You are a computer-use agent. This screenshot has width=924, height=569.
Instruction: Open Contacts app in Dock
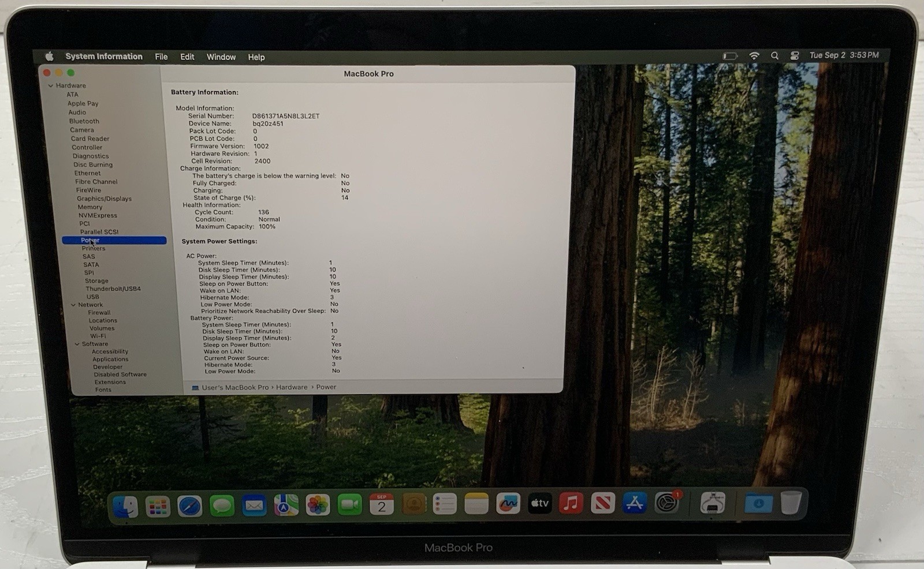[413, 504]
